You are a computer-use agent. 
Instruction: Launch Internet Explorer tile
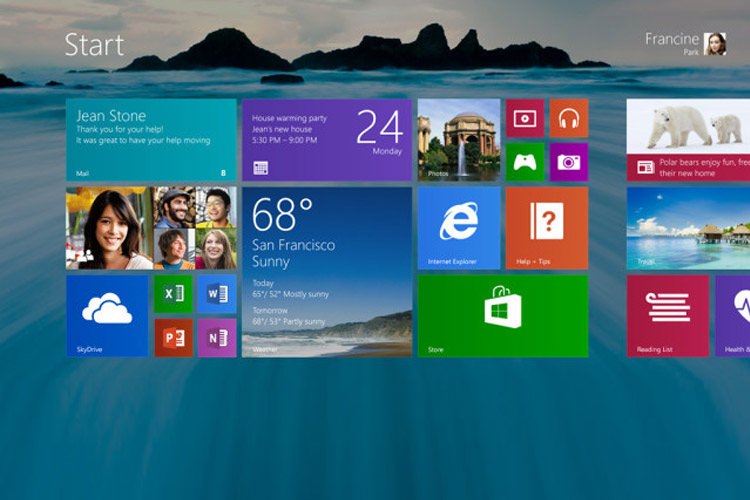pos(459,228)
